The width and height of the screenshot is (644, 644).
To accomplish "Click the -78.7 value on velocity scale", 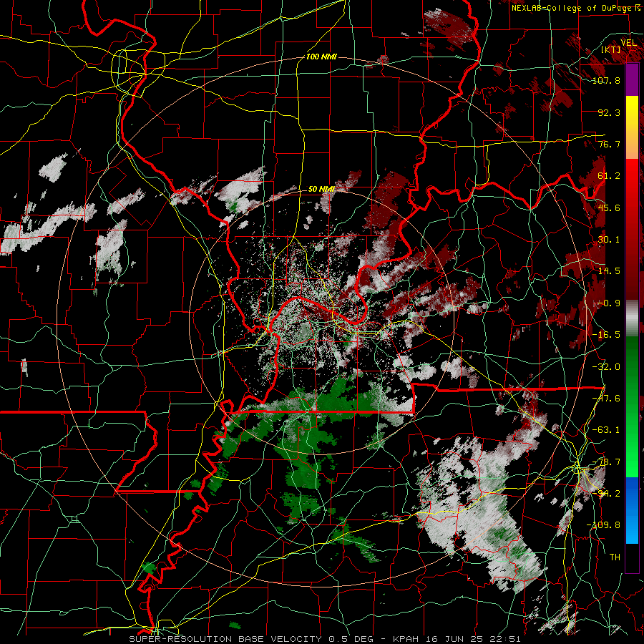I will click(606, 462).
